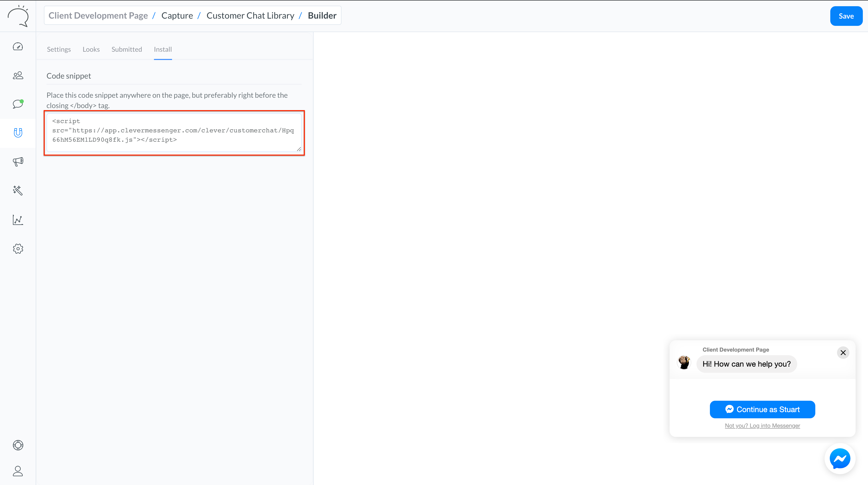
Task: Switch to the Submitted tab
Action: tap(127, 49)
